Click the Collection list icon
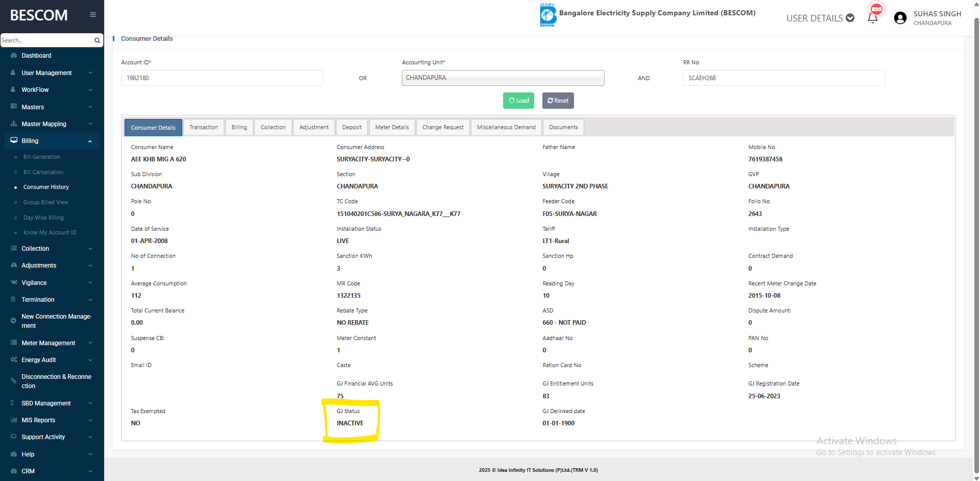The height and width of the screenshot is (481, 980). pyautogui.click(x=14, y=249)
